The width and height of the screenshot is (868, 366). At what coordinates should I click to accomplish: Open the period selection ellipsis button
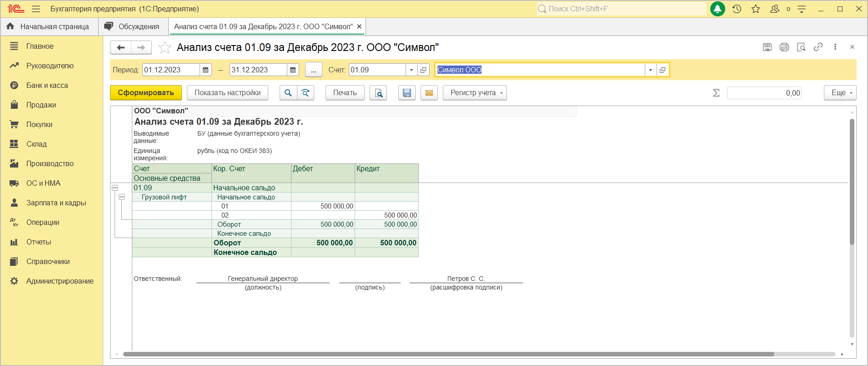[x=314, y=70]
